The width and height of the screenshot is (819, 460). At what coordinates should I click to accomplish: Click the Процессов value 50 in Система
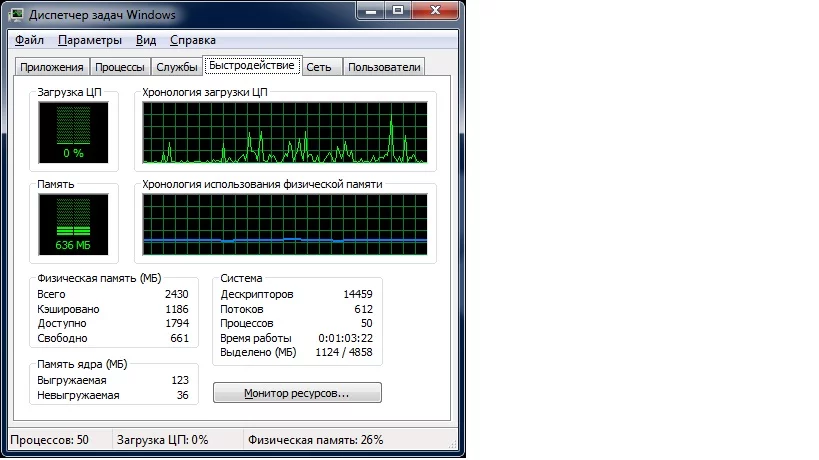tap(367, 323)
